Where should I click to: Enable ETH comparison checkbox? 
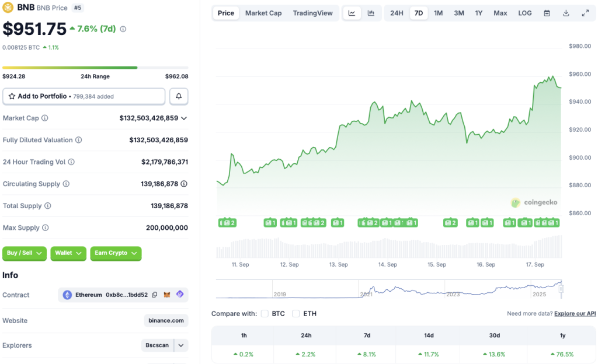point(296,314)
